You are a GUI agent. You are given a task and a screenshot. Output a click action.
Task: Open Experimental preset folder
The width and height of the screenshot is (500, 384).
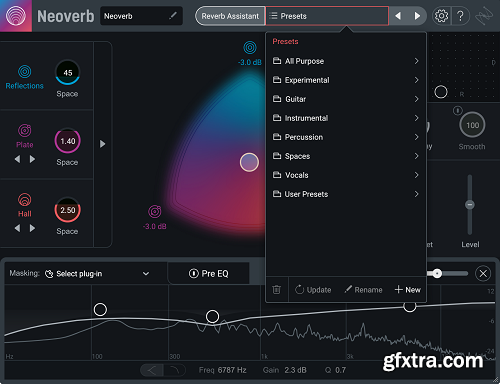pos(346,80)
